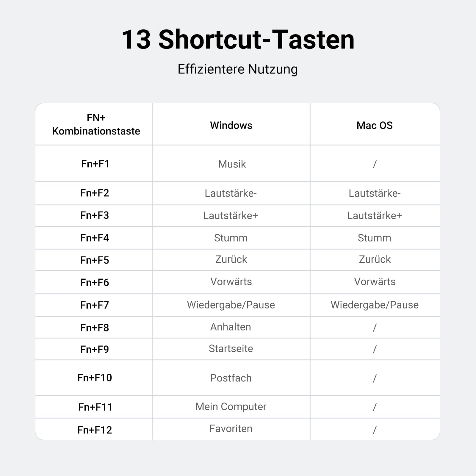476x476 pixels.
Task: Click 'Zurück' in the Mac OS column
Action: click(x=375, y=259)
